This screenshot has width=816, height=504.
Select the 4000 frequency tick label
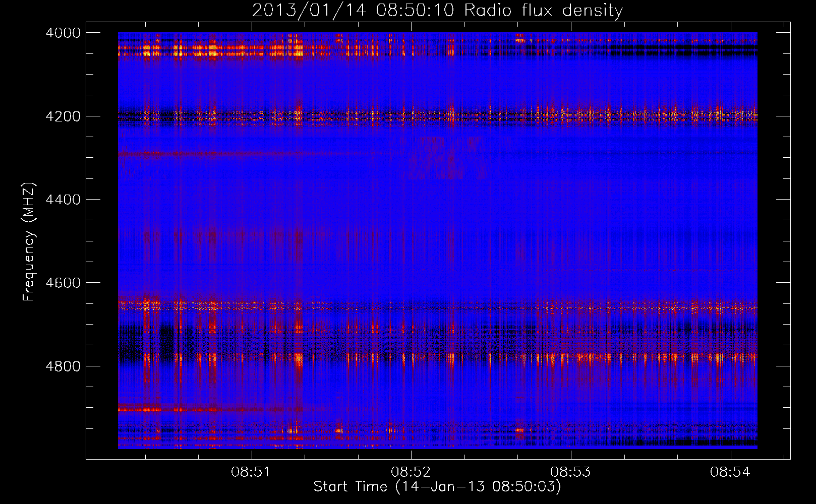point(63,33)
